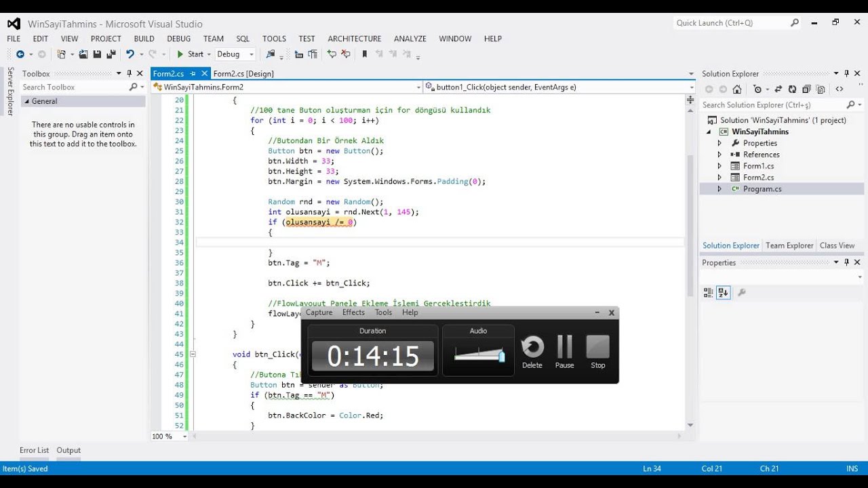Open the TOOLS menu
868x488 pixels.
coord(274,39)
